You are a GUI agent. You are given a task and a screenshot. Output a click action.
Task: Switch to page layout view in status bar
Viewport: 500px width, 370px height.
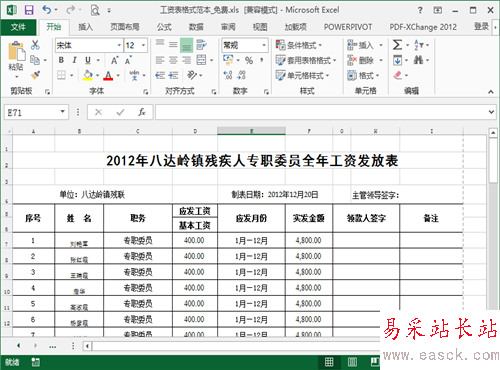click(352, 362)
